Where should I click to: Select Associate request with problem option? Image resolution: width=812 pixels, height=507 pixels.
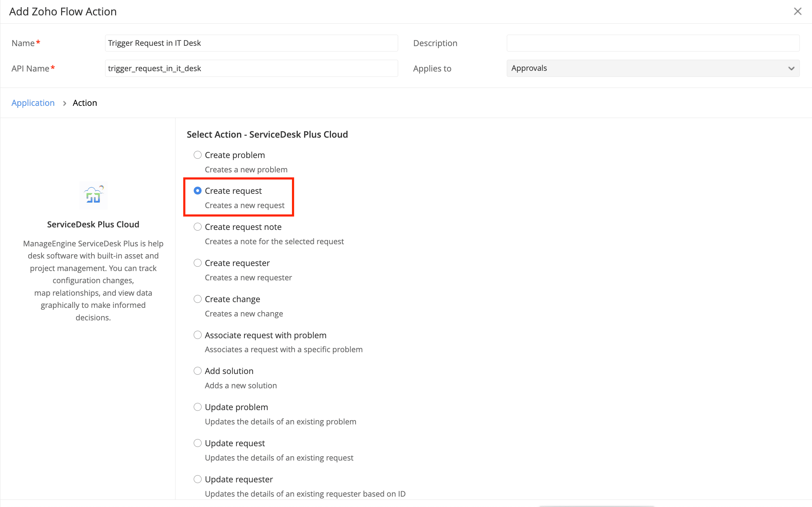click(198, 335)
